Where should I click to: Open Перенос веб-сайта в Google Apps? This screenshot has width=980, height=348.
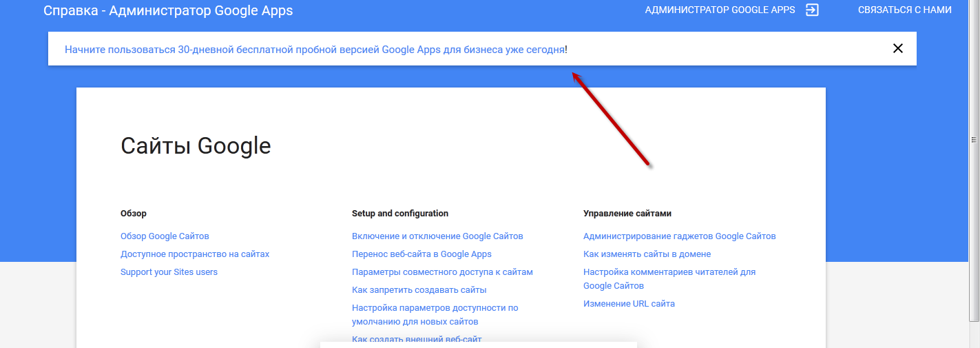point(421,254)
